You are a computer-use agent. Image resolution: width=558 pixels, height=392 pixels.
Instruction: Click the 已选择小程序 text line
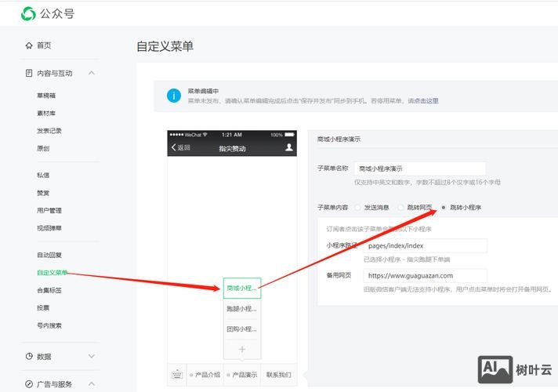(x=407, y=260)
